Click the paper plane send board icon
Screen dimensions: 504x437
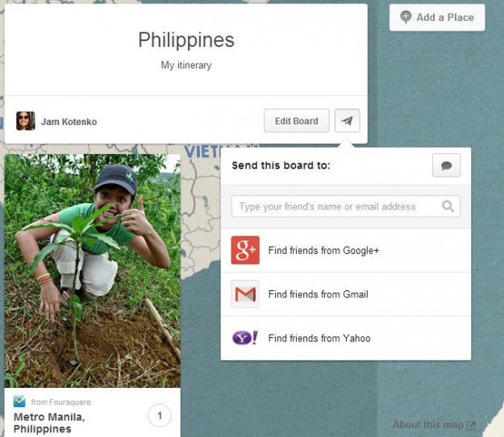click(347, 121)
